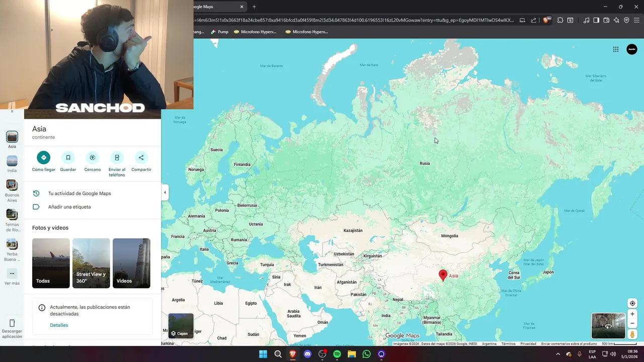Open the Brave VPN shield icon

626,20
